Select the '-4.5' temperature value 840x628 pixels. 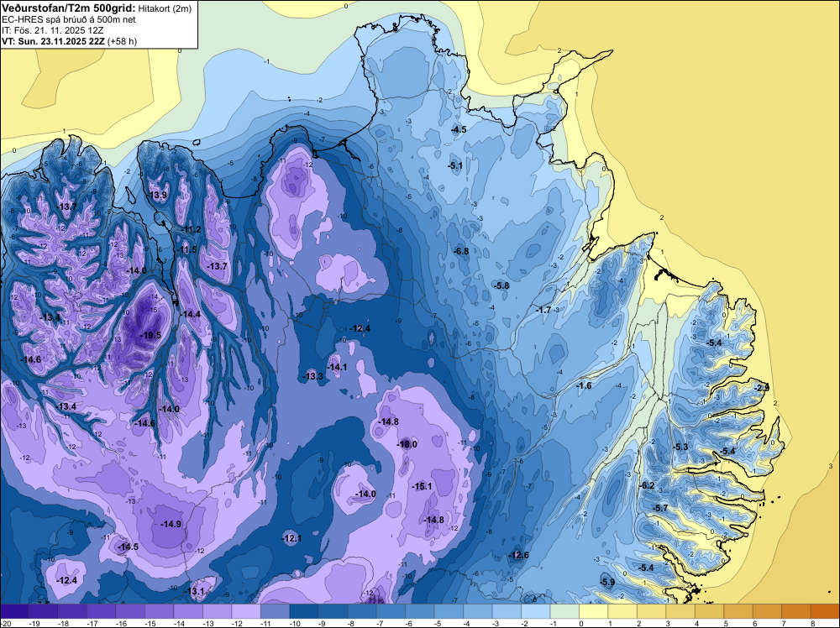(459, 129)
